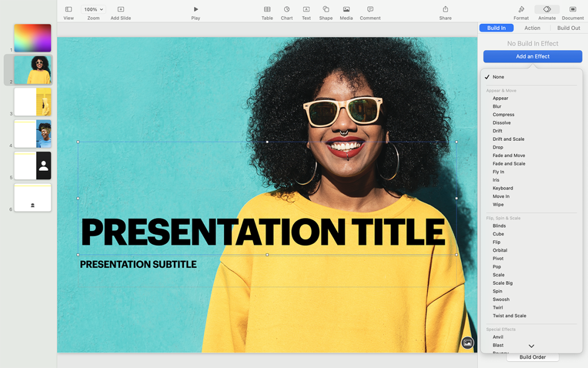Expand more special effects with the chevron
588x368 pixels.
coord(531,346)
